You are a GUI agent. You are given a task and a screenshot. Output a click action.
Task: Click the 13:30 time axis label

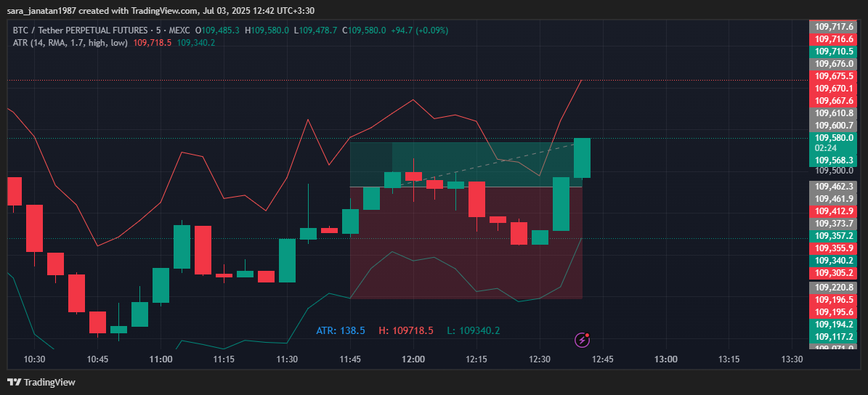(x=792, y=359)
